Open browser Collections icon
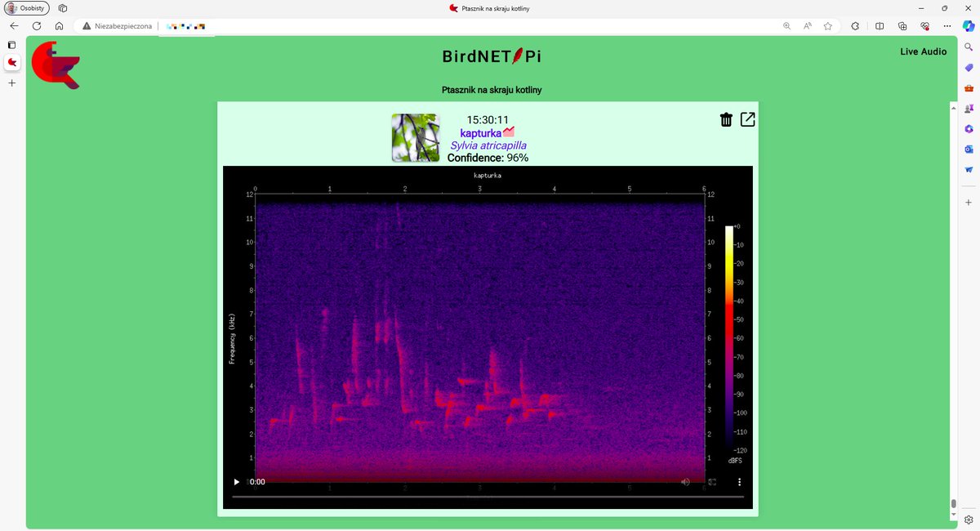The height and width of the screenshot is (531, 980). click(x=901, y=25)
